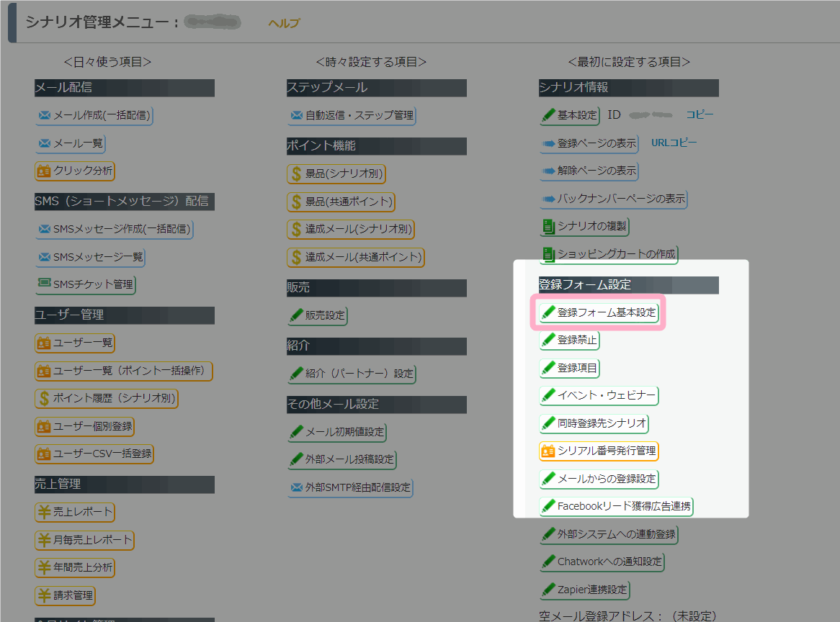The width and height of the screenshot is (840, 622).
Task: Open SMSチケット管理
Action: point(84,284)
